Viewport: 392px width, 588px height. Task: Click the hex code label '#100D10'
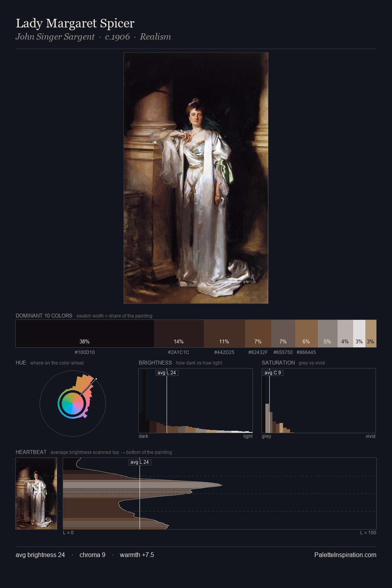point(85,352)
